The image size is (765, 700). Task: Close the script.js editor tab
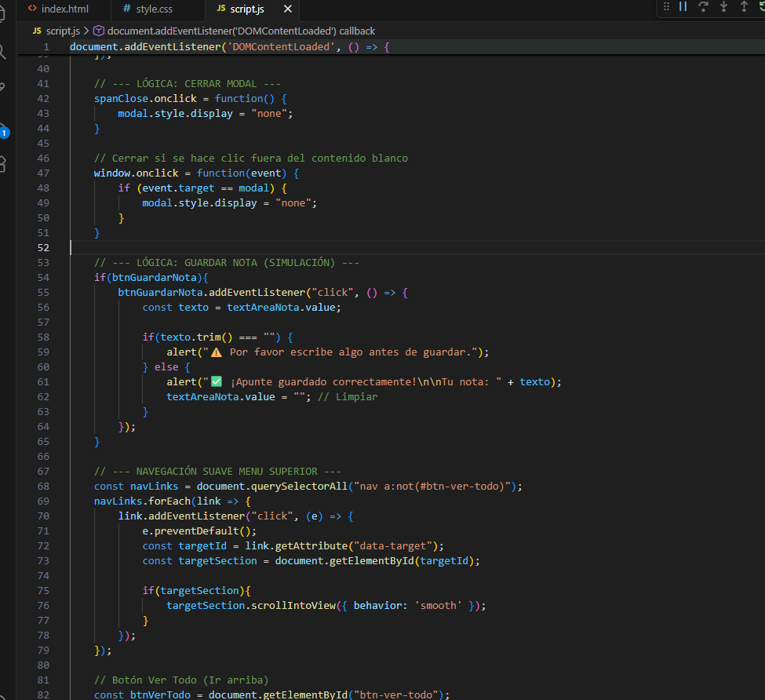288,9
